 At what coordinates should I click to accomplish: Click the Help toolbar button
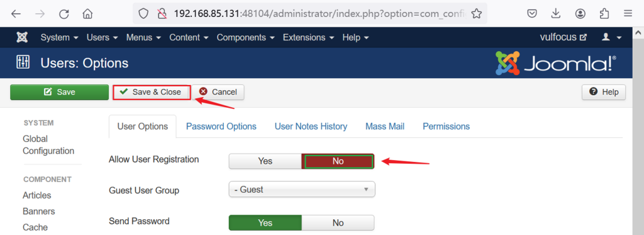[x=603, y=92]
